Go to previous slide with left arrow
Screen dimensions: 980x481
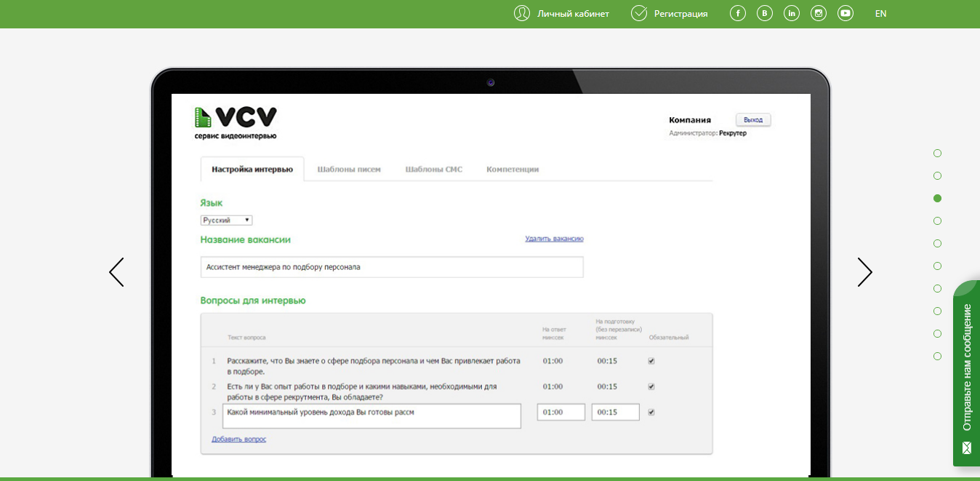tap(116, 272)
